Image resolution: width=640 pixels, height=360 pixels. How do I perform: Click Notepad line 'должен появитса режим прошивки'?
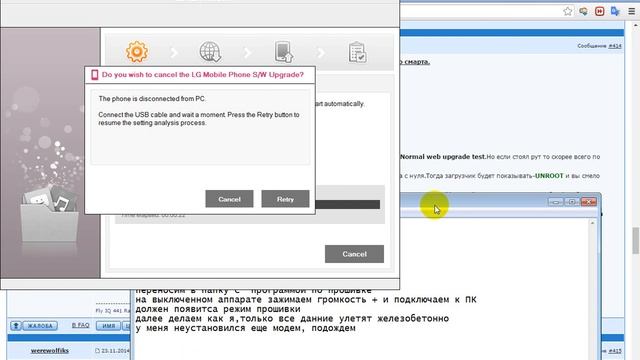[x=218, y=309]
